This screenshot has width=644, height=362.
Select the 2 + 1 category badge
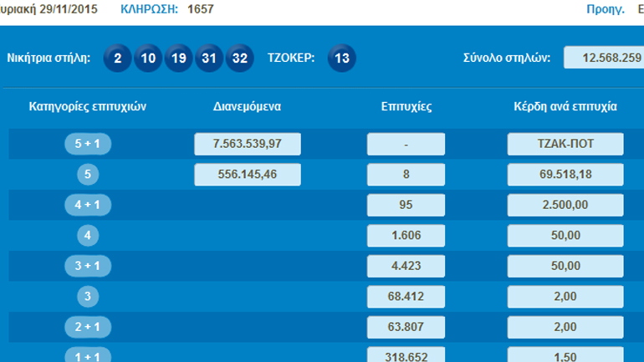tap(88, 326)
